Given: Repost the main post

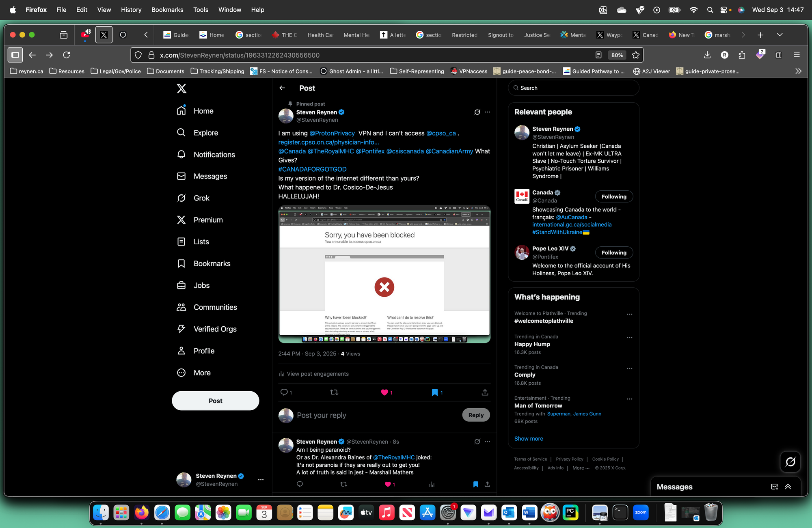Looking at the screenshot, I should point(334,392).
